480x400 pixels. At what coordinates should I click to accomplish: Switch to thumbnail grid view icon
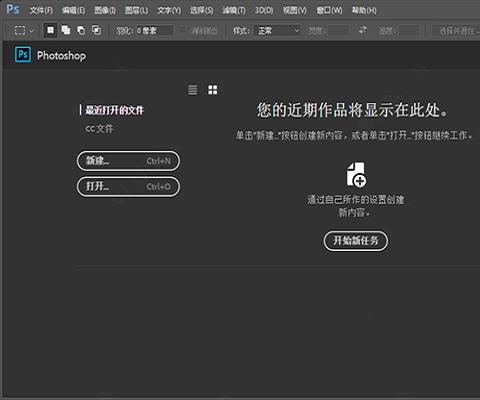coord(213,90)
